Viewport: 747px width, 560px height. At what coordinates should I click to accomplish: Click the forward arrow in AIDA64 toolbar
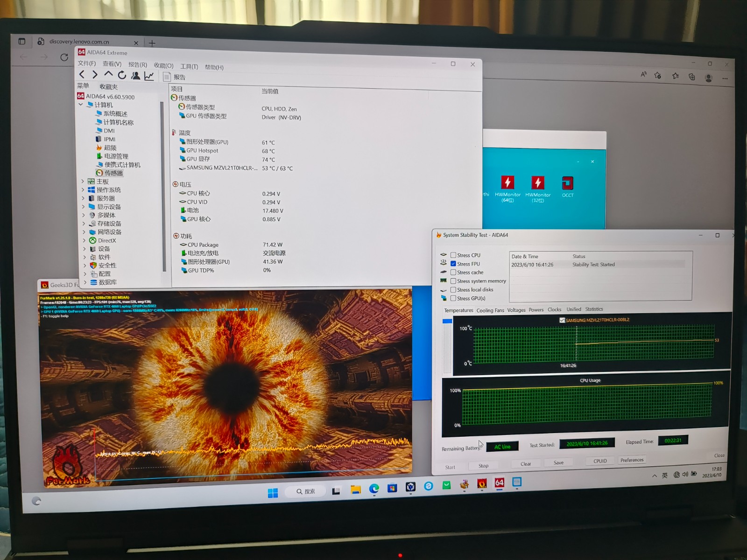tap(95, 74)
